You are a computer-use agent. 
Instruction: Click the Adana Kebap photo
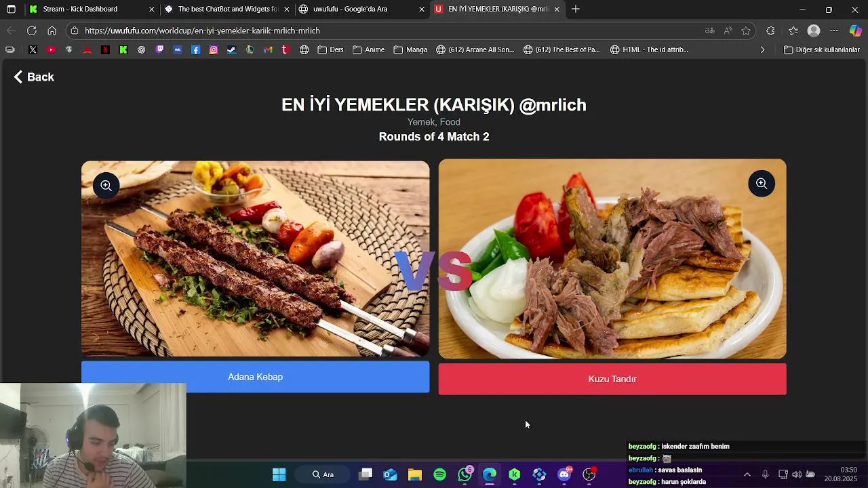pos(255,258)
